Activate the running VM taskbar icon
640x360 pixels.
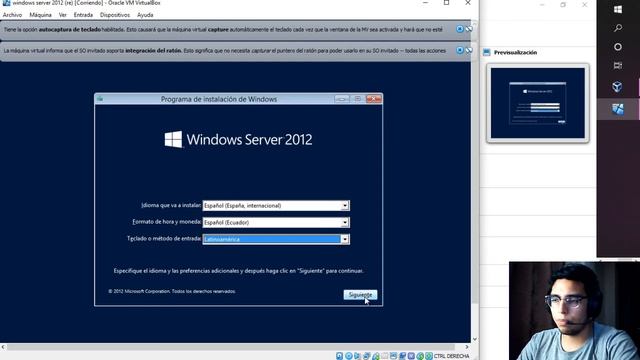tap(618, 109)
